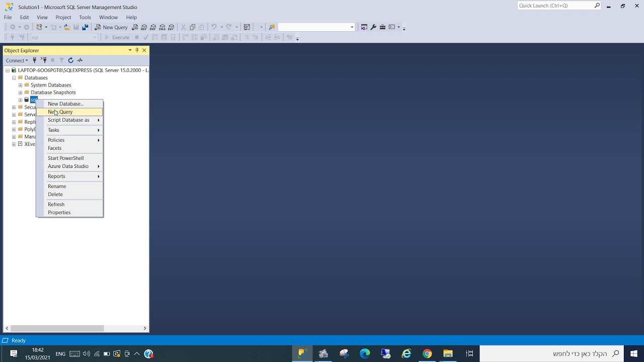Expand the selected sql database node

[x=20, y=100]
